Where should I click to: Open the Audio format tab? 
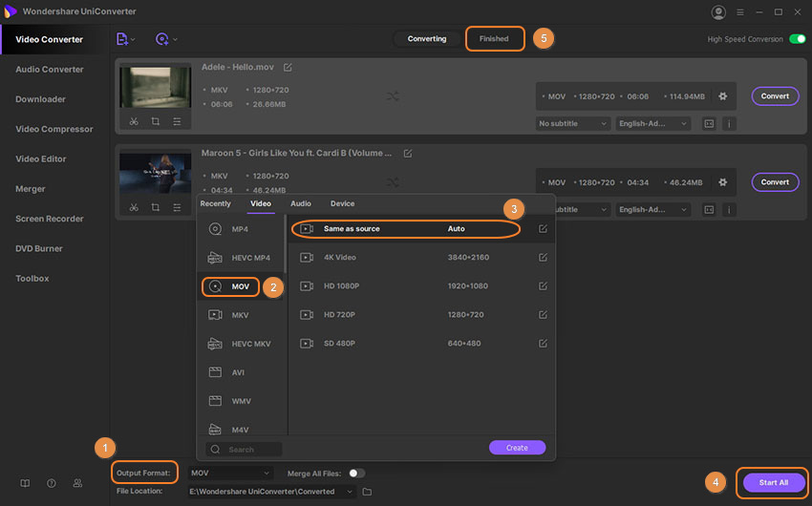[x=301, y=204]
